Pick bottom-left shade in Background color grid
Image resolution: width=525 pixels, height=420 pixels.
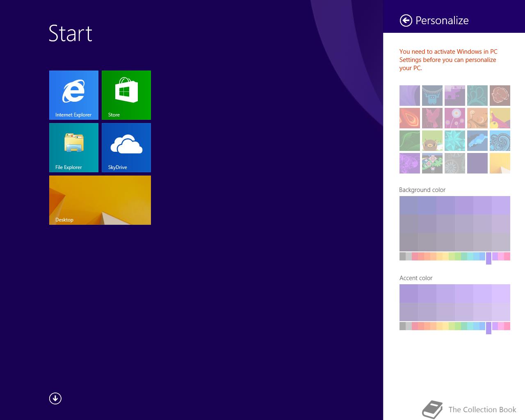coord(409,242)
